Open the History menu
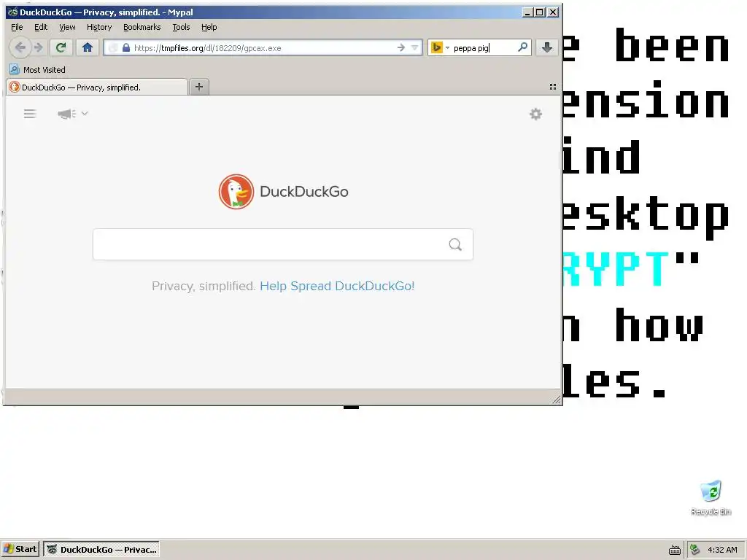 pos(99,27)
